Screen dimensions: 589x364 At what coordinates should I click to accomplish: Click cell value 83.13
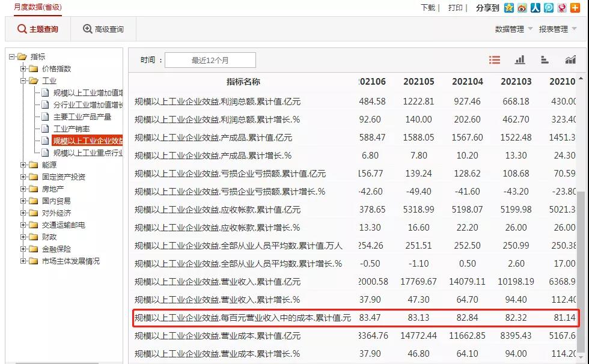418,318
